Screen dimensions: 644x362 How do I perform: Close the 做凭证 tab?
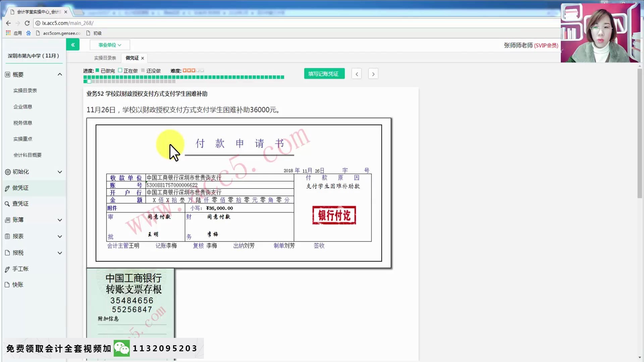click(143, 58)
